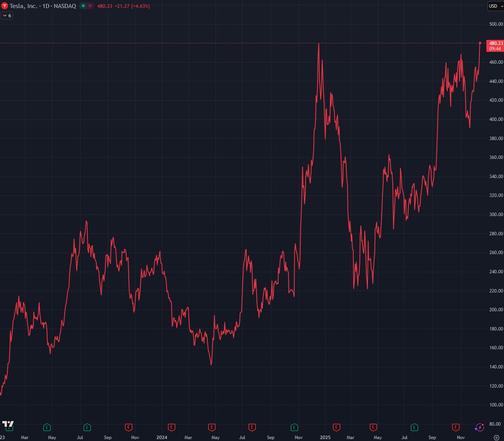Image resolution: width=504 pixels, height=441 pixels.
Task: Click the green earnings marker near Jul 2025
Action: coord(415,428)
